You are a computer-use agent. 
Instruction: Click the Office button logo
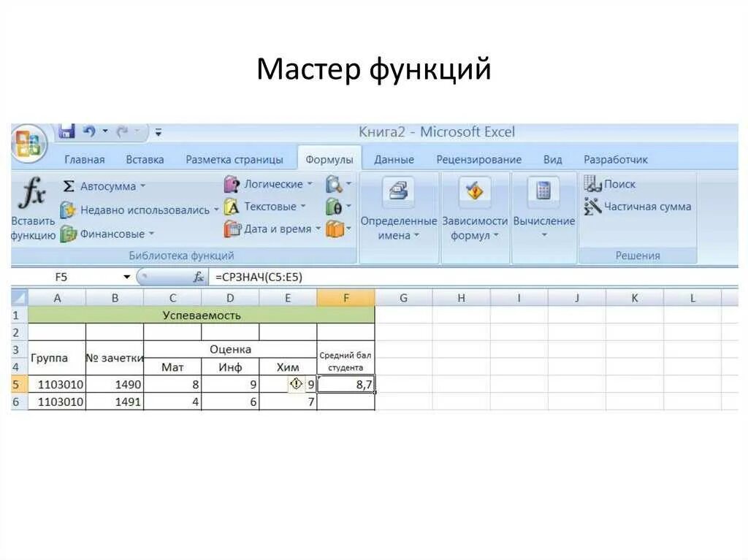coord(28,143)
